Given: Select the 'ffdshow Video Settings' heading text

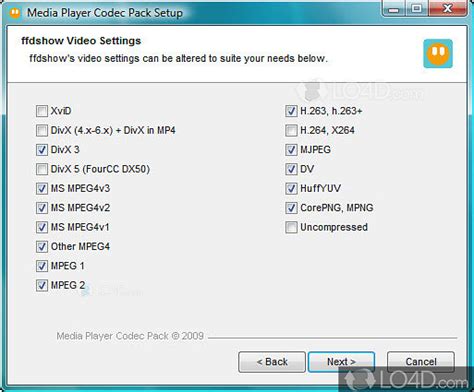Looking at the screenshot, I should click(x=81, y=41).
